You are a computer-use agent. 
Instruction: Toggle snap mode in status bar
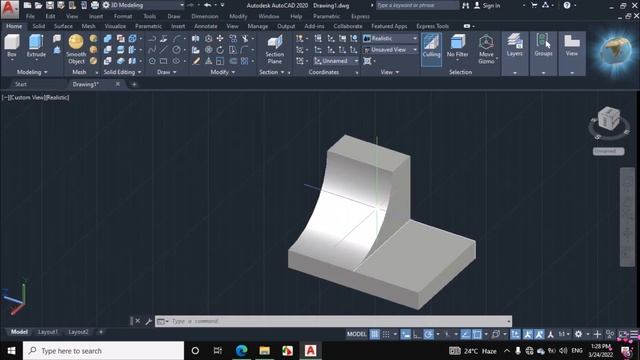tap(386, 334)
